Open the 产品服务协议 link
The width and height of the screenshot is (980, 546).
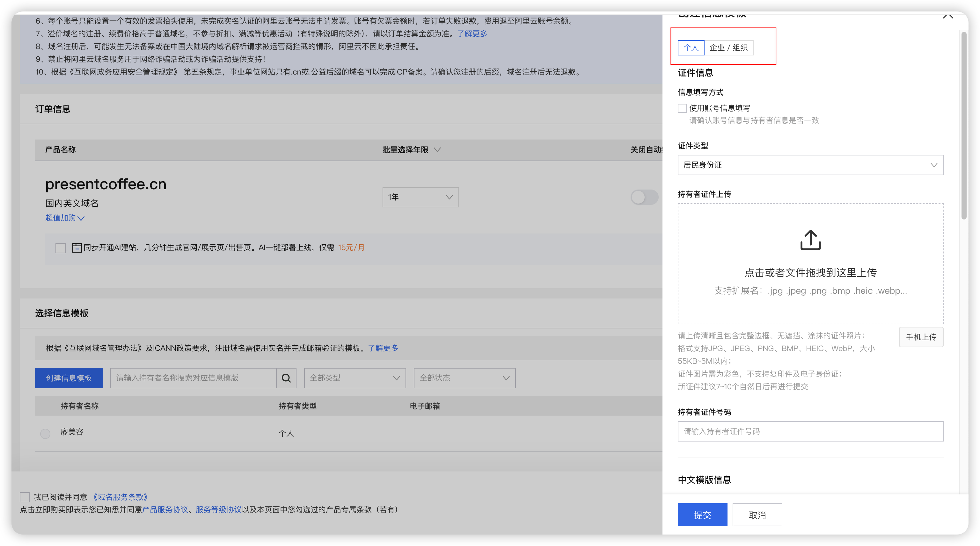point(165,509)
